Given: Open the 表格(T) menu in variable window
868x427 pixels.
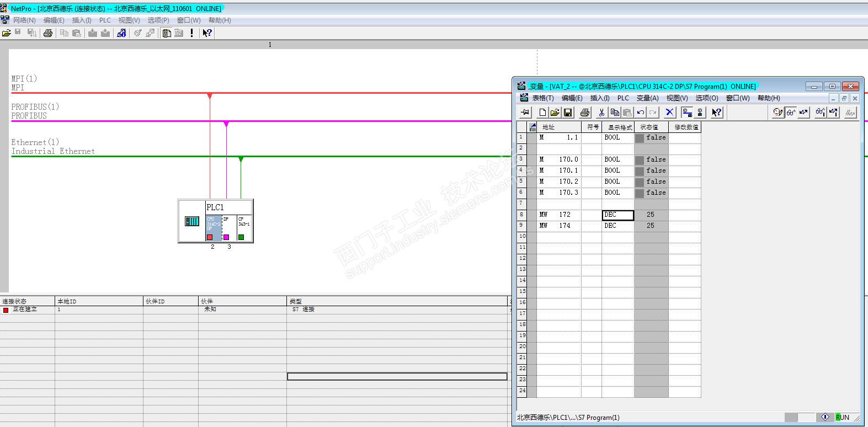Looking at the screenshot, I should [543, 98].
